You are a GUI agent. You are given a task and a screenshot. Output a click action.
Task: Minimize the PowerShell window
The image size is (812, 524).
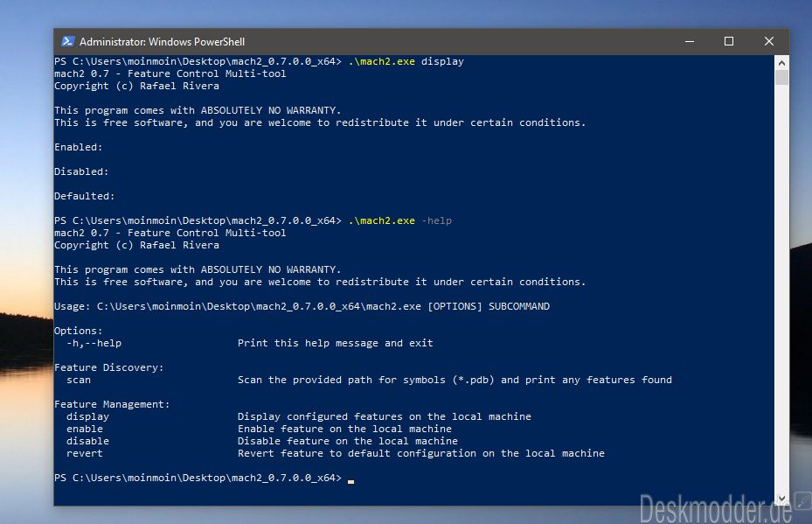pos(690,41)
